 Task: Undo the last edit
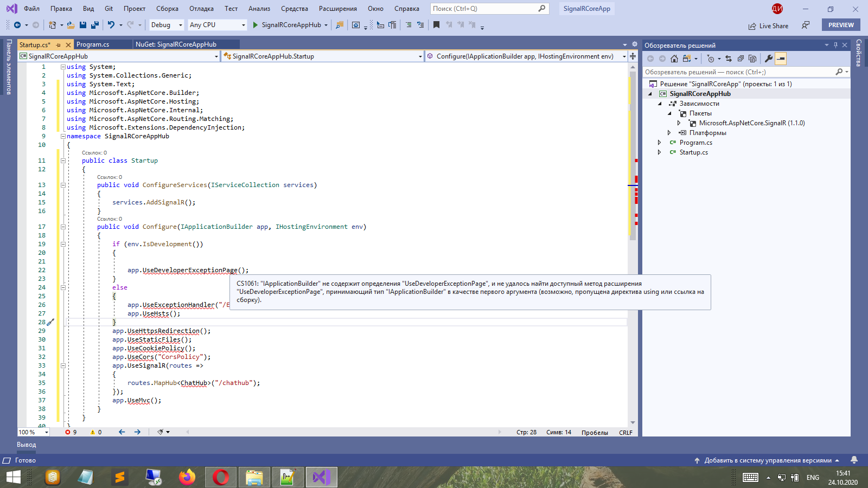point(111,25)
